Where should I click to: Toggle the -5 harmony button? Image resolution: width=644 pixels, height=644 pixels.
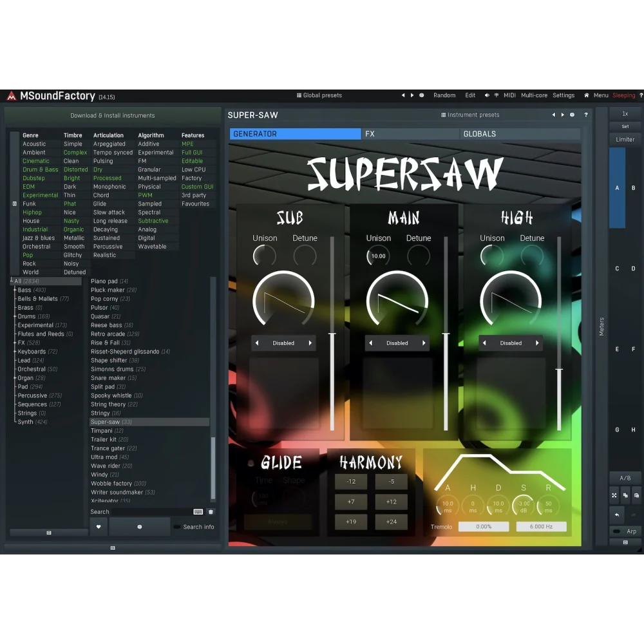click(392, 481)
